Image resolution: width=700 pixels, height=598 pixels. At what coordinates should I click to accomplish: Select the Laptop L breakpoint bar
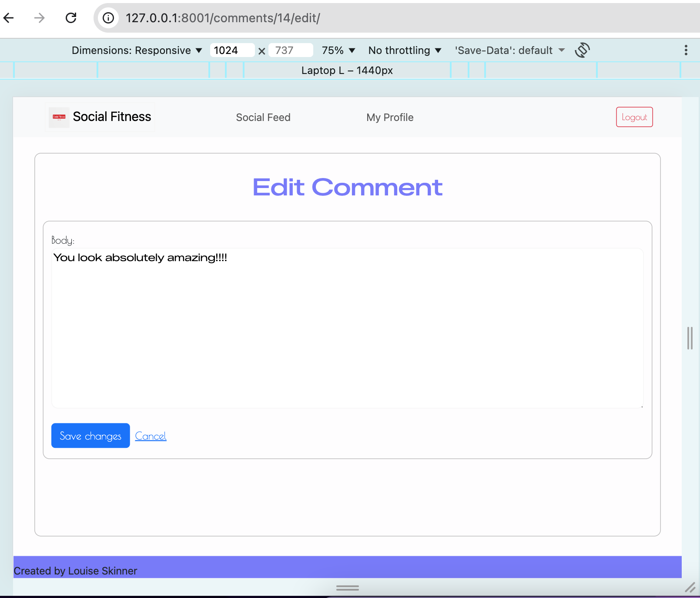click(x=347, y=70)
